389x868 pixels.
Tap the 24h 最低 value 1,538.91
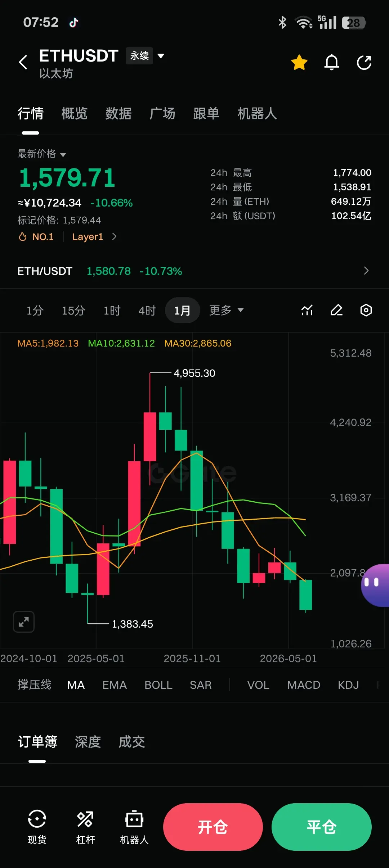[x=352, y=187]
